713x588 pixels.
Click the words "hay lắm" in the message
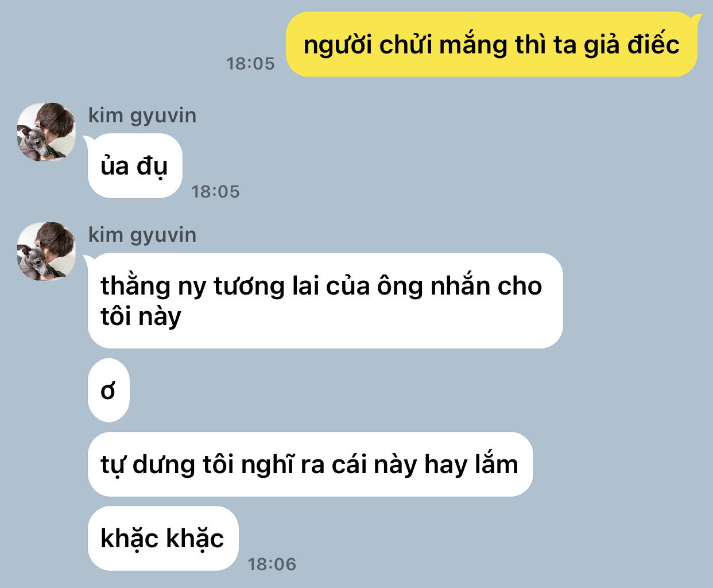471,464
